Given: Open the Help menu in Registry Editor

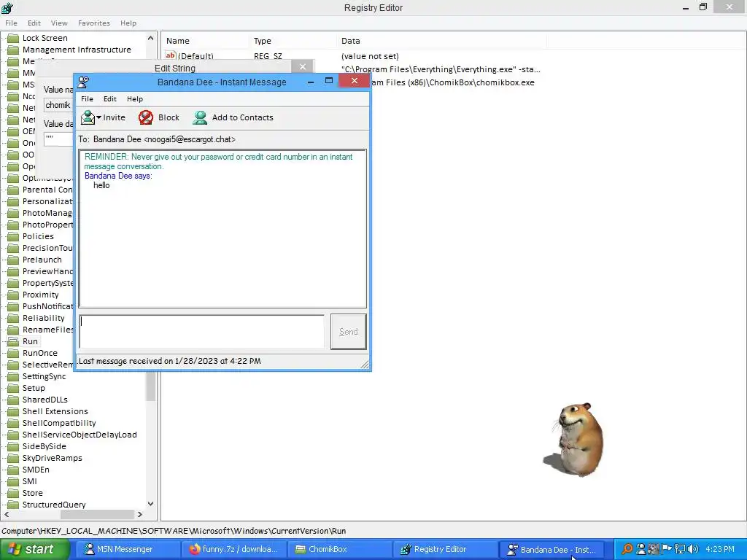Looking at the screenshot, I should tap(128, 23).
